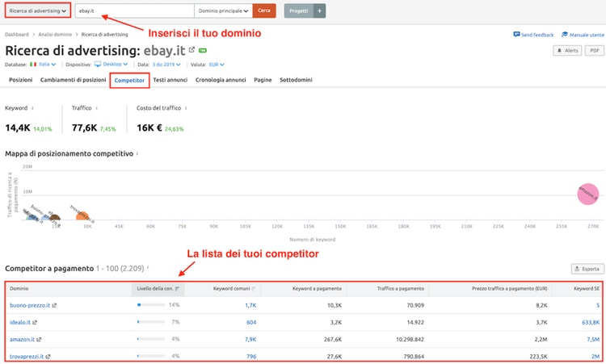Viewport: 606px width, 364px height.
Task: Click the Dominio column header
Action: [x=19, y=289]
